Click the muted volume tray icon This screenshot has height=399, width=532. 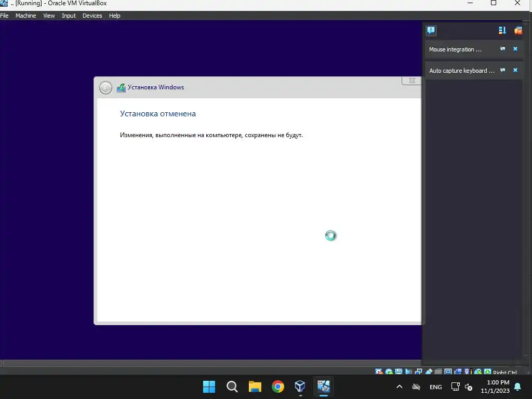click(x=469, y=387)
